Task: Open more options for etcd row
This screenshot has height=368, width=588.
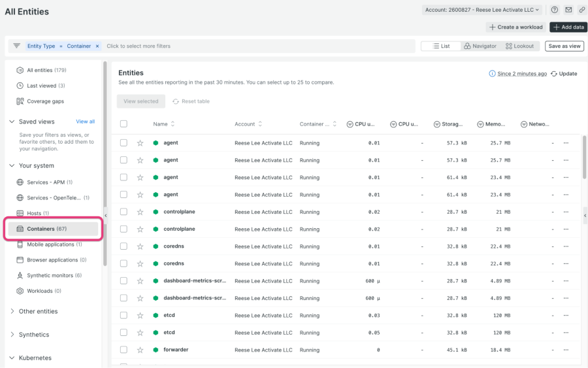Action: coord(566,315)
